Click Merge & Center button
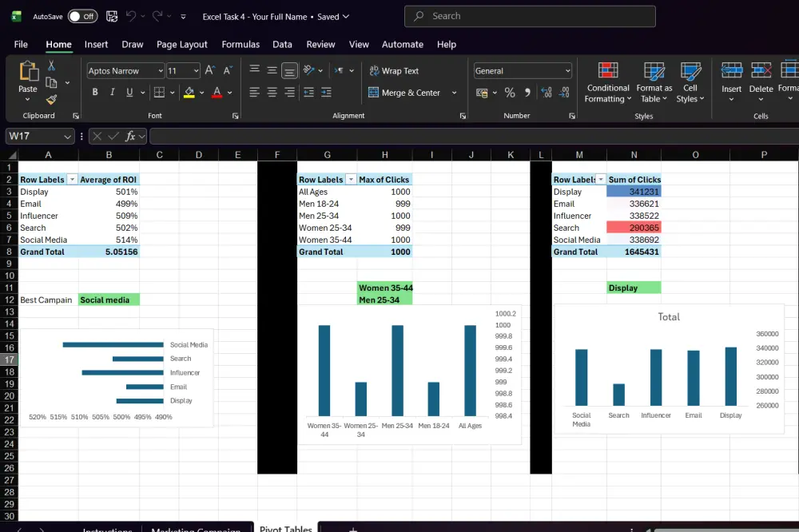 pyautogui.click(x=404, y=93)
